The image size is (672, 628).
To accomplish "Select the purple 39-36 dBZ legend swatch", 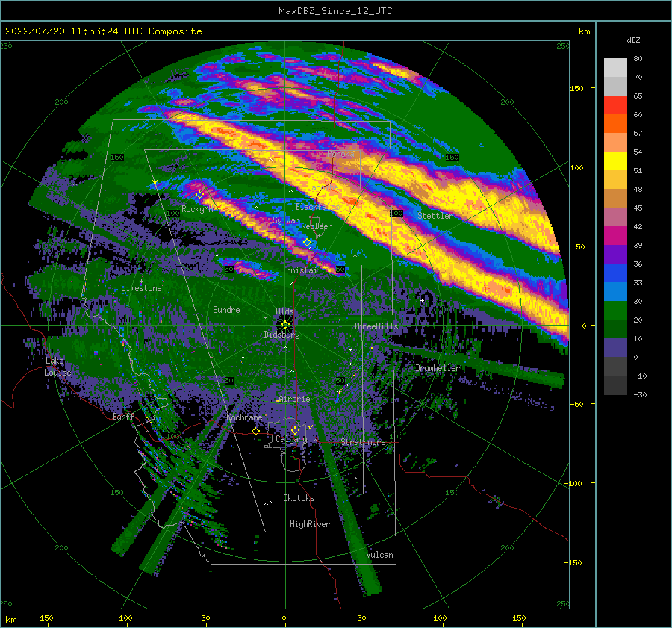I will coord(615,255).
